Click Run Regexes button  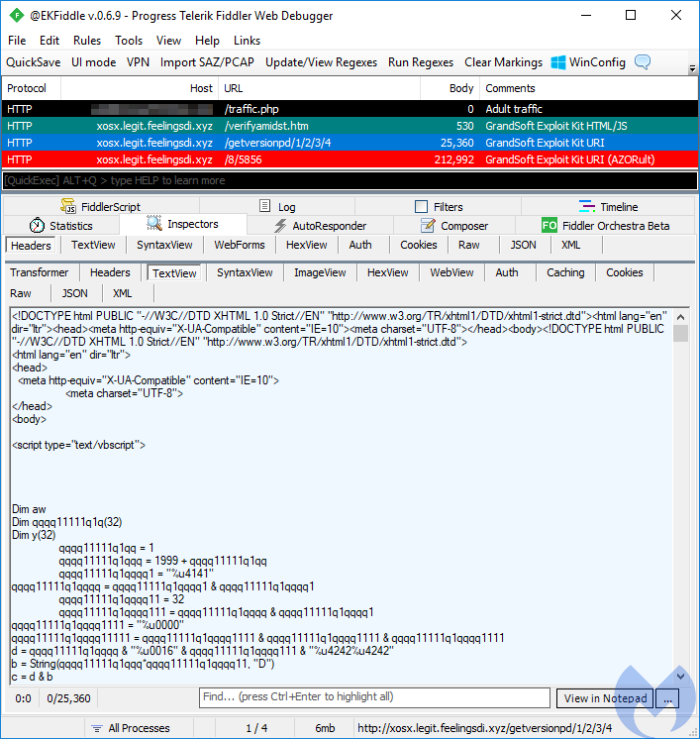click(x=421, y=62)
